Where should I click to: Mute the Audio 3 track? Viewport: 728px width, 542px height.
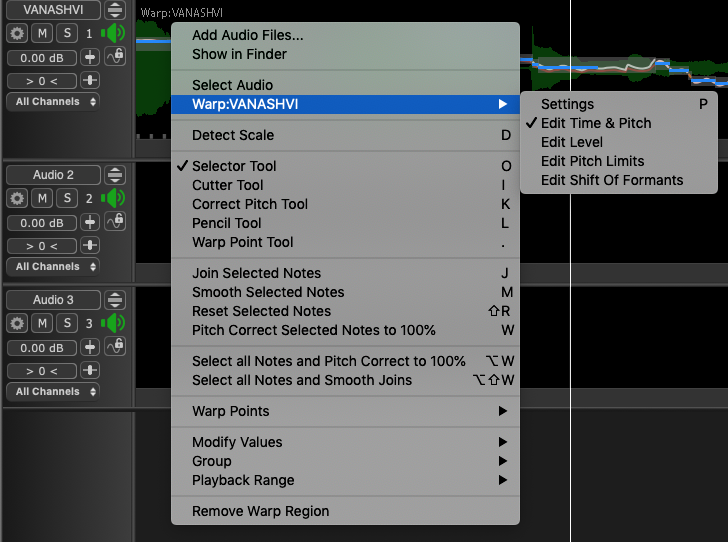pyautogui.click(x=42, y=323)
